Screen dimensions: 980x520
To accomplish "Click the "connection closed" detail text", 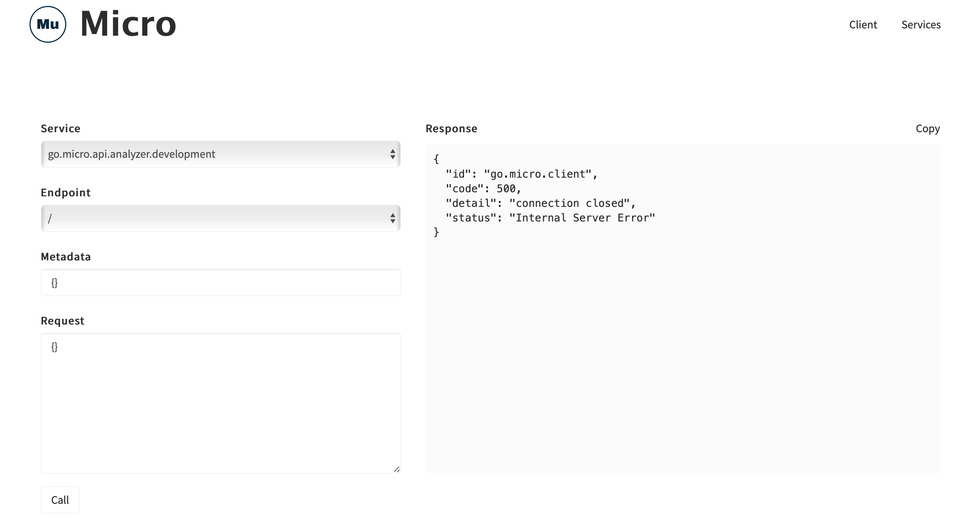I will (569, 203).
